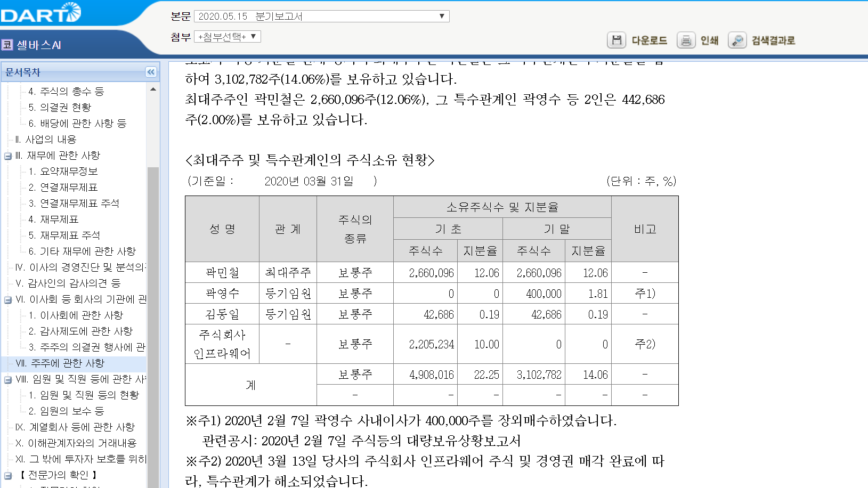The image size is (868, 488).
Task: Click the table cell 곽영수
Action: point(222,294)
